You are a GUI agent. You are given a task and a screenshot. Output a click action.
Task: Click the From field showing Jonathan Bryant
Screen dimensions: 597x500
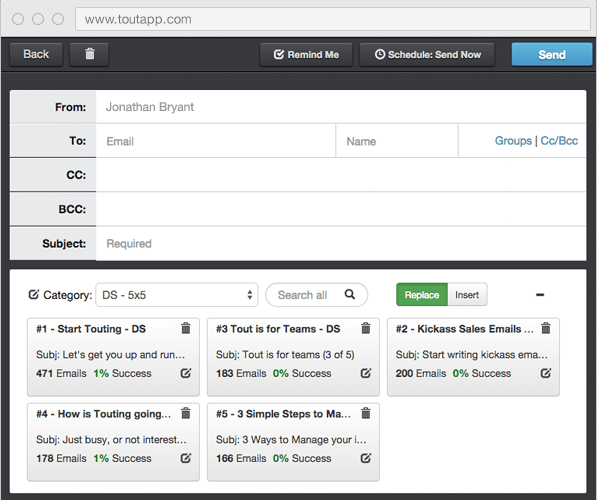point(341,107)
